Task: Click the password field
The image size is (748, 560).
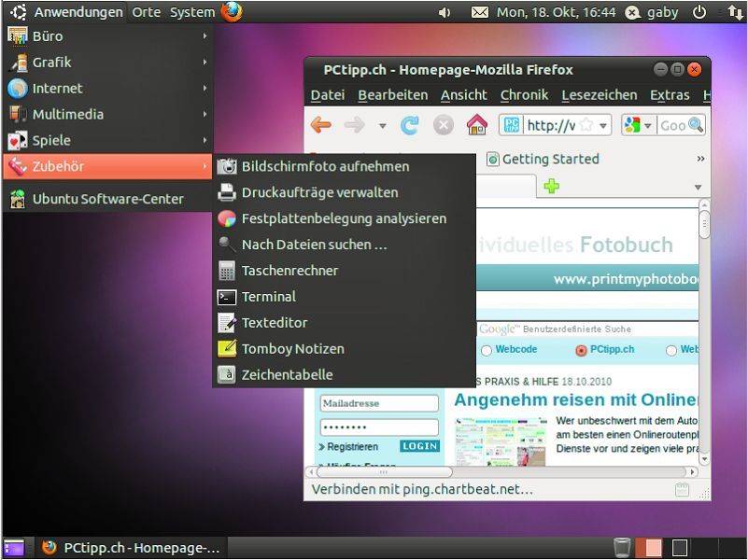Action: tap(379, 427)
